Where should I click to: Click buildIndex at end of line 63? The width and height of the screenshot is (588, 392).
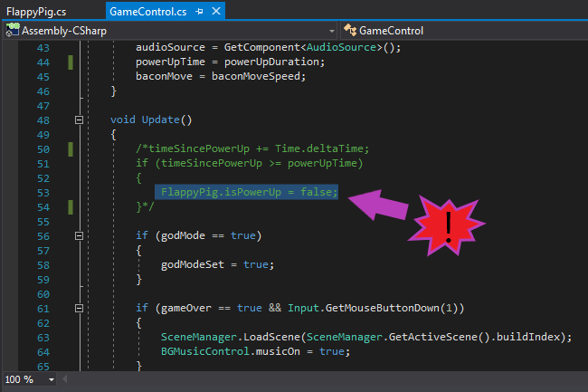(527, 337)
